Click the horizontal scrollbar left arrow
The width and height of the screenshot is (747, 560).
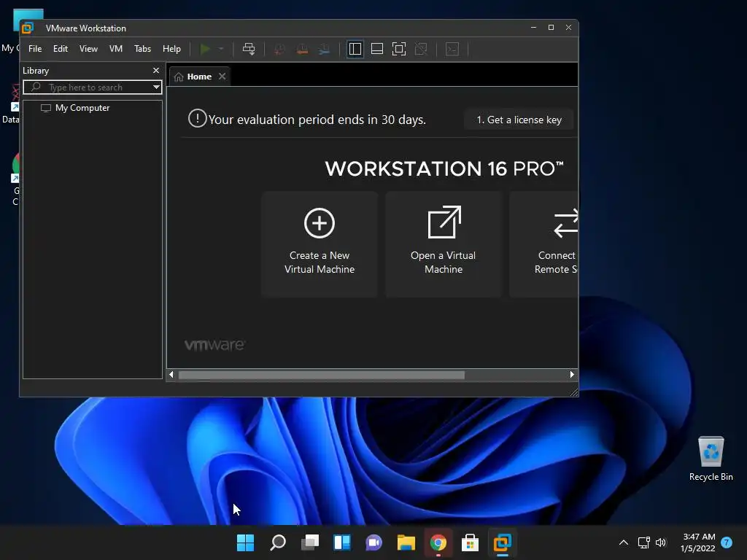(x=171, y=375)
